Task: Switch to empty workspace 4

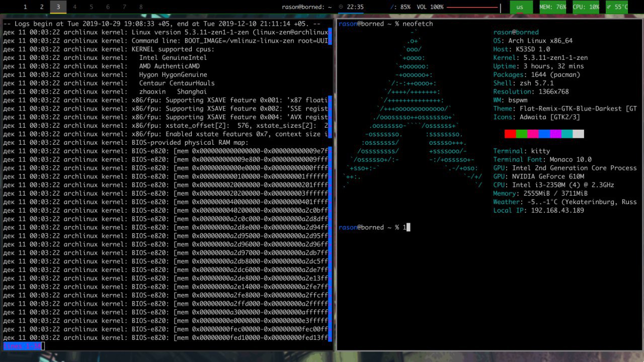Action: (x=75, y=7)
